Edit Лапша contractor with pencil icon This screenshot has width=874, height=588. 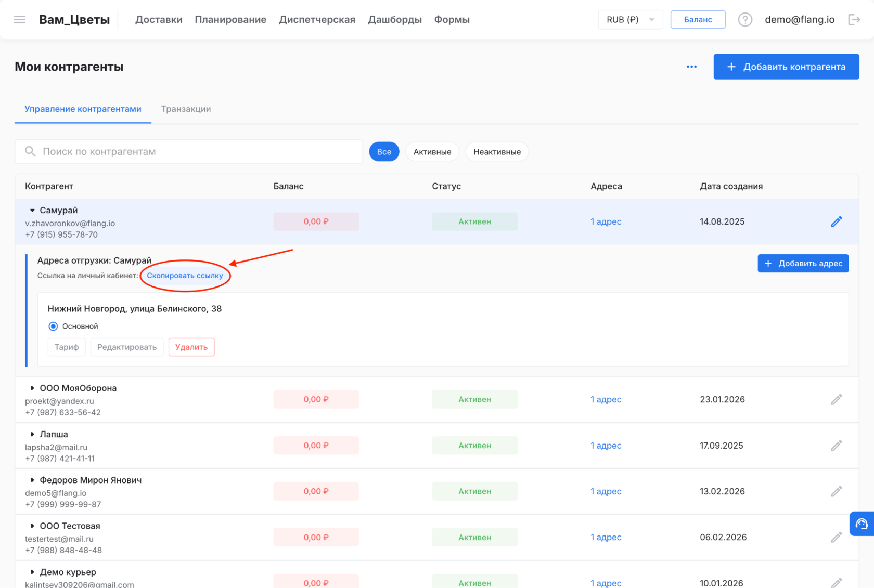pyautogui.click(x=837, y=446)
